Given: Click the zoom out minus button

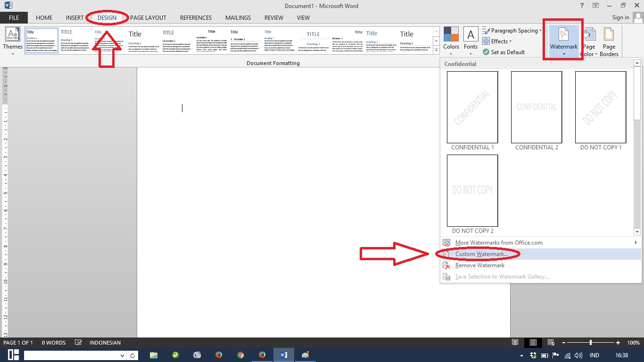Looking at the screenshot, I should pyautogui.click(x=563, y=343).
